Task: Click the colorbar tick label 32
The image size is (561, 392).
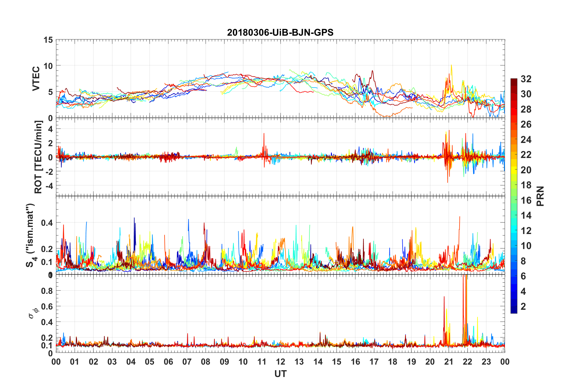Action: (x=526, y=79)
